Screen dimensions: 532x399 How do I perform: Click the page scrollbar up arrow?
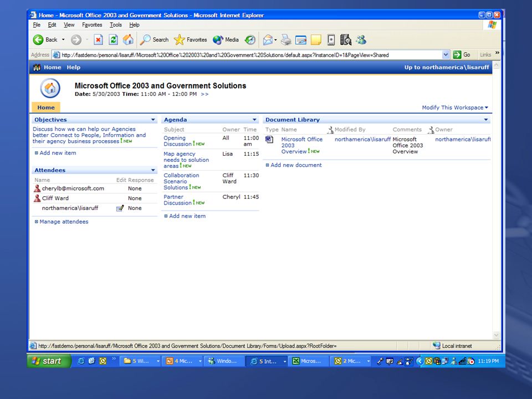point(497,65)
